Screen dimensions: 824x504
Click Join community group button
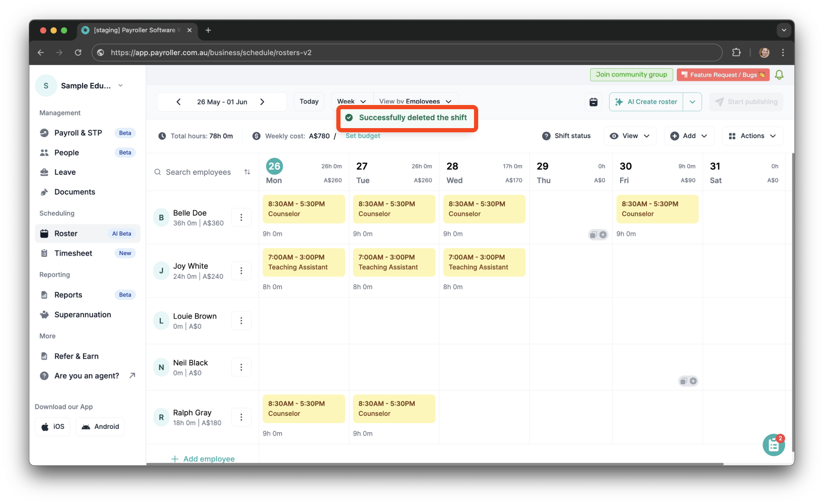[631, 75]
